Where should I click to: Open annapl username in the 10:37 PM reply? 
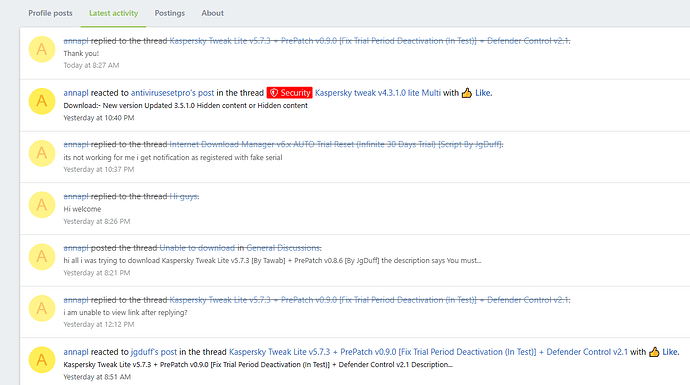[76, 144]
